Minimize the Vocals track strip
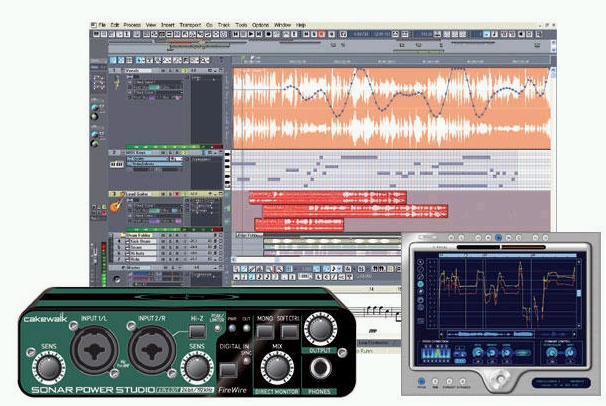Screen dimensions: 606x406 coord(215,70)
